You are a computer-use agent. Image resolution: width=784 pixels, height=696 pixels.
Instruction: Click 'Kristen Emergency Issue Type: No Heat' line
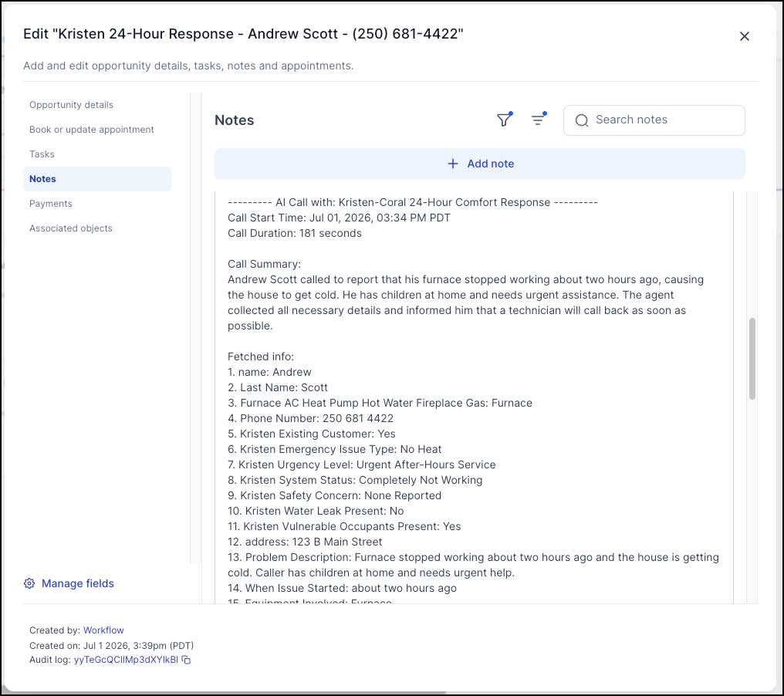334,449
